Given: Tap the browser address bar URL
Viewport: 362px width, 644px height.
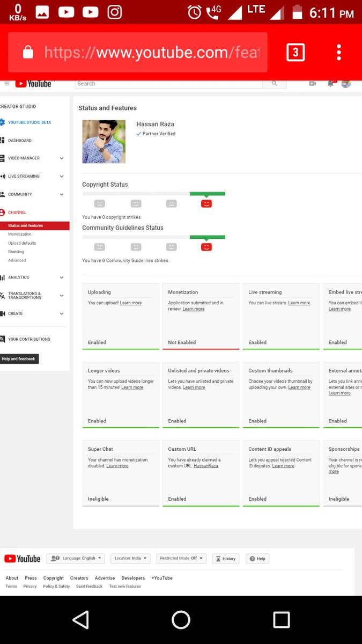Looking at the screenshot, I should point(152,52).
